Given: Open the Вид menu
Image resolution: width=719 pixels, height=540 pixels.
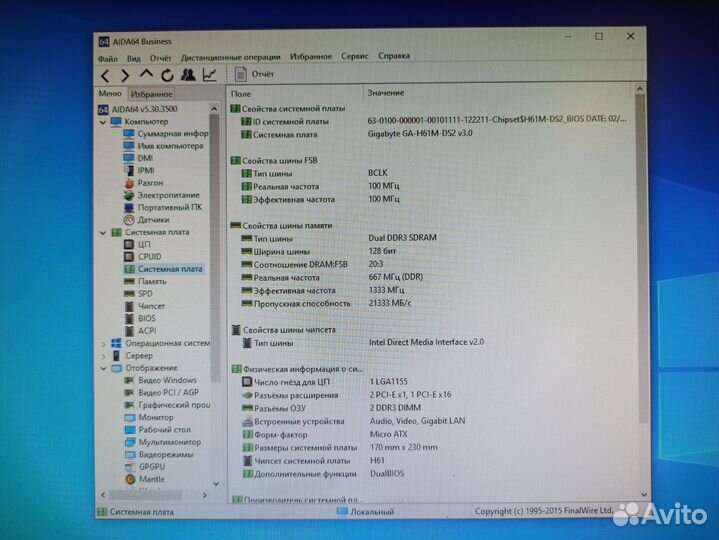Looking at the screenshot, I should pyautogui.click(x=133, y=59).
